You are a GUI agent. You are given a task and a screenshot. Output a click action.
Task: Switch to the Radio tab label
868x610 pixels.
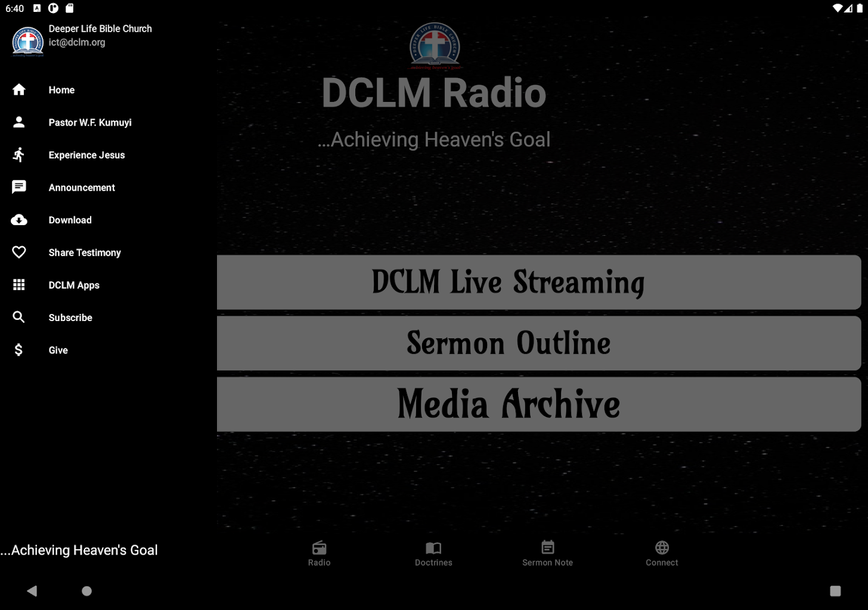click(x=320, y=562)
